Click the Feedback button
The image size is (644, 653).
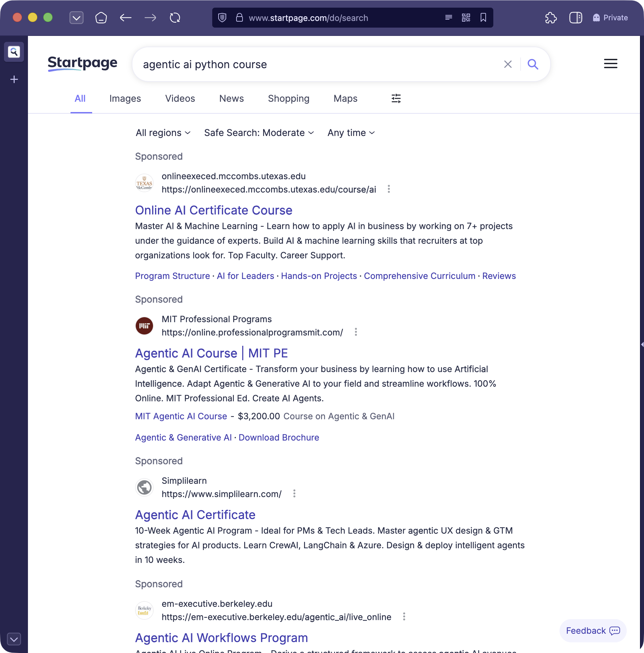[592, 630]
